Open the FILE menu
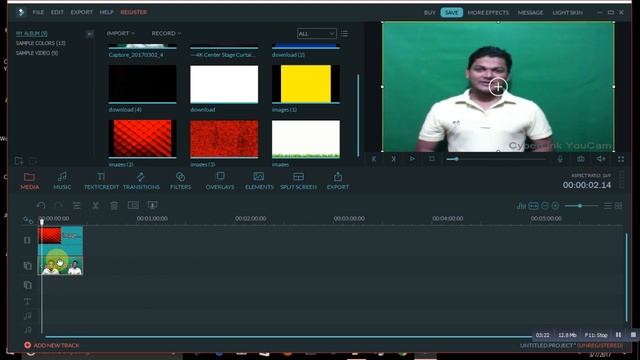 click(38, 12)
